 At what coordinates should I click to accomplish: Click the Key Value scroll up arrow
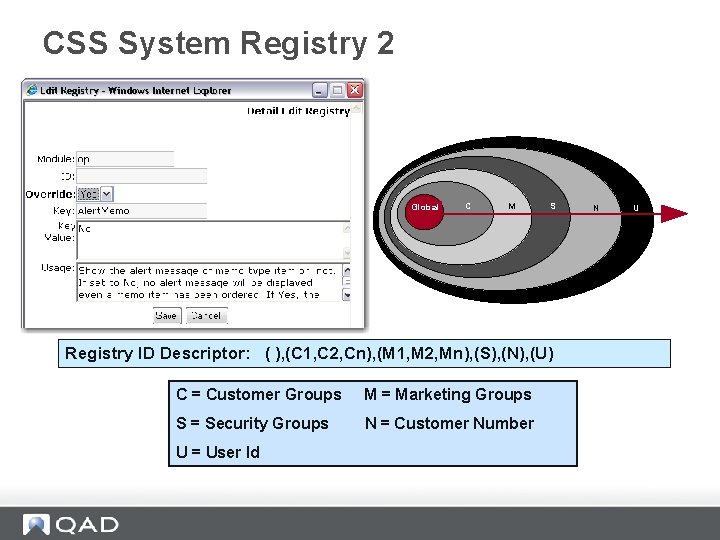click(x=347, y=228)
